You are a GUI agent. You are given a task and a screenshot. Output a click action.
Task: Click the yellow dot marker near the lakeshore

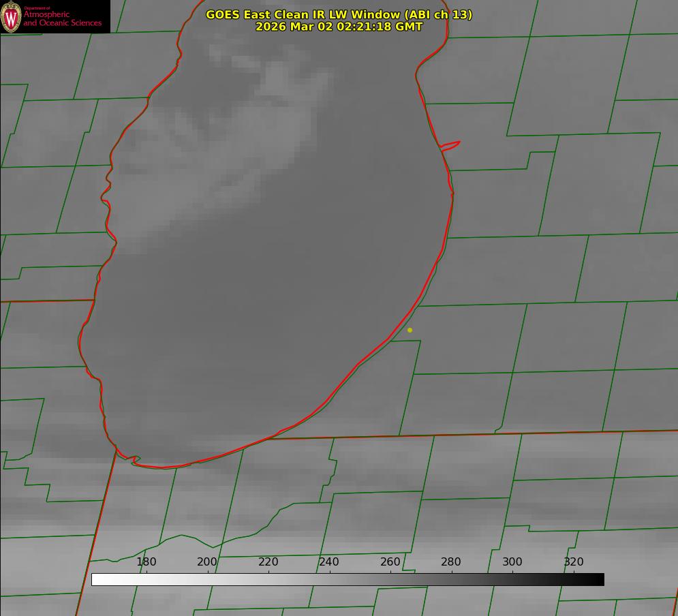(410, 330)
